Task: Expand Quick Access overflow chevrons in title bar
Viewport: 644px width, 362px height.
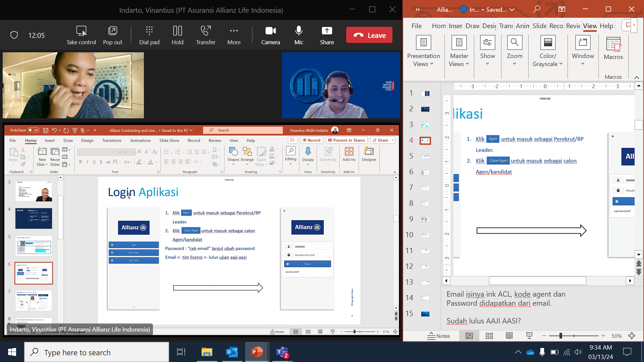Action: tap(418, 9)
